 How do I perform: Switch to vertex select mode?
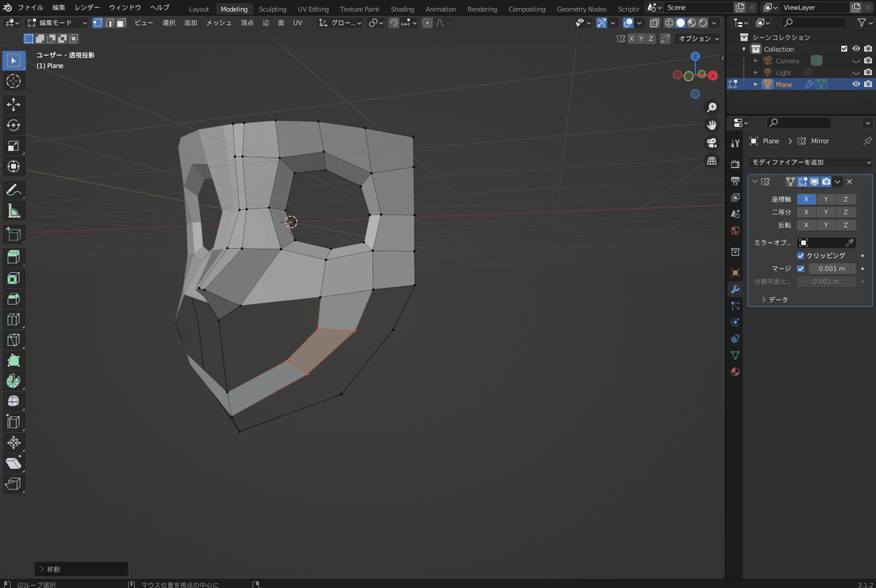pos(98,23)
